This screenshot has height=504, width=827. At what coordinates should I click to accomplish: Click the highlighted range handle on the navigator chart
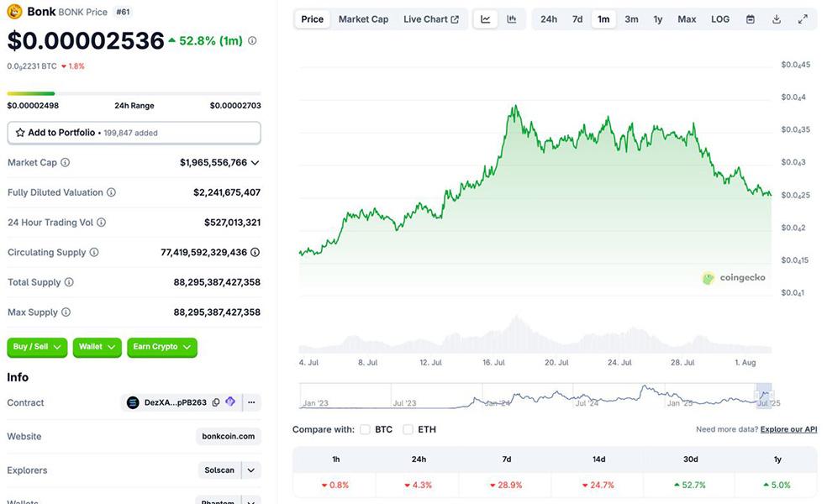coord(764,396)
